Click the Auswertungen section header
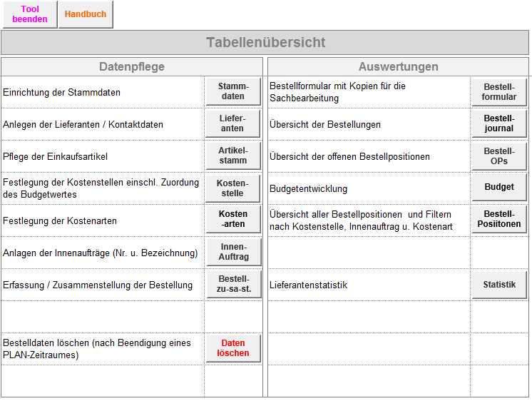532x401 pixels. click(x=398, y=67)
